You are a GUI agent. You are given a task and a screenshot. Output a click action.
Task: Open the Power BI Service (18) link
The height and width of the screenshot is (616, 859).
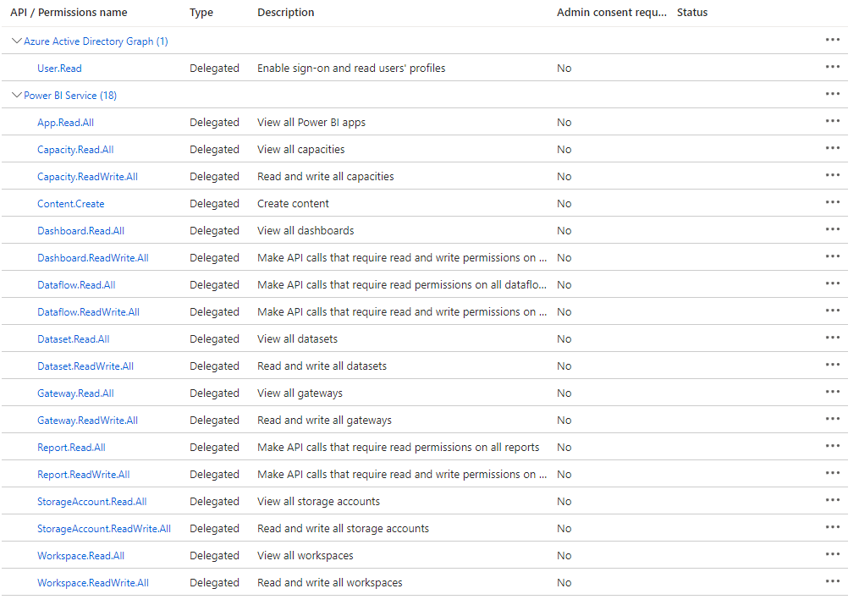click(70, 96)
